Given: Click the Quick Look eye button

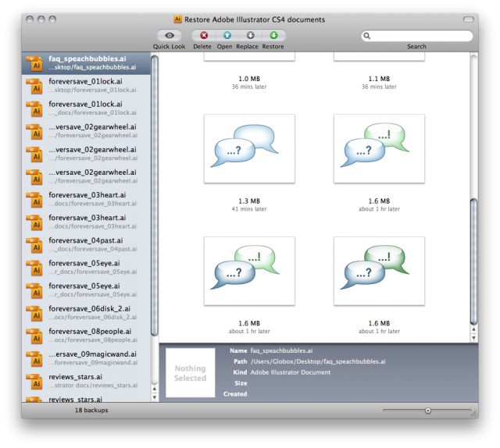Looking at the screenshot, I should tap(170, 35).
